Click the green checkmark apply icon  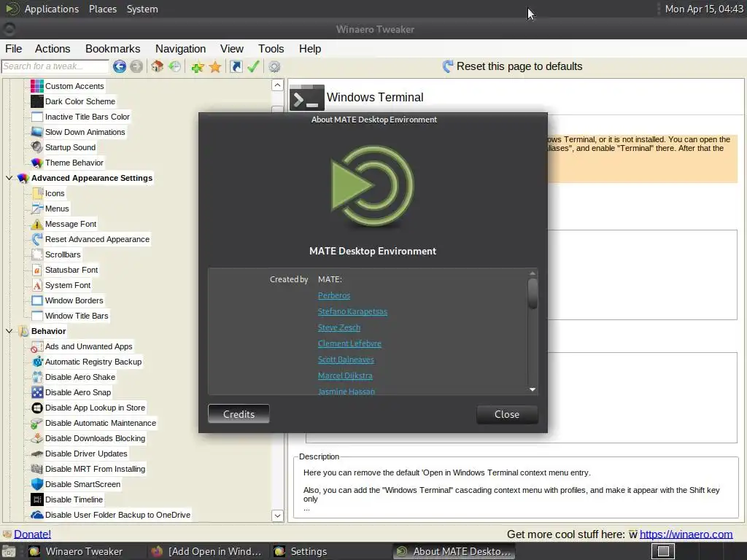(x=253, y=66)
